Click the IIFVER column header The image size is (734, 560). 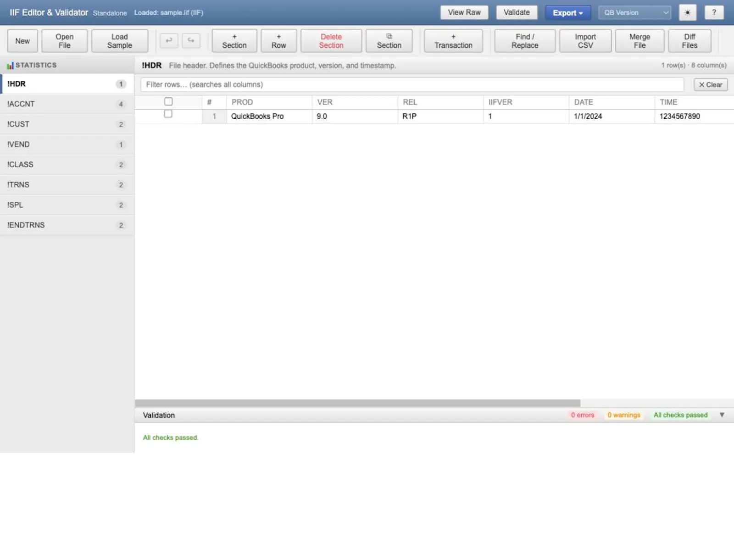pos(526,102)
